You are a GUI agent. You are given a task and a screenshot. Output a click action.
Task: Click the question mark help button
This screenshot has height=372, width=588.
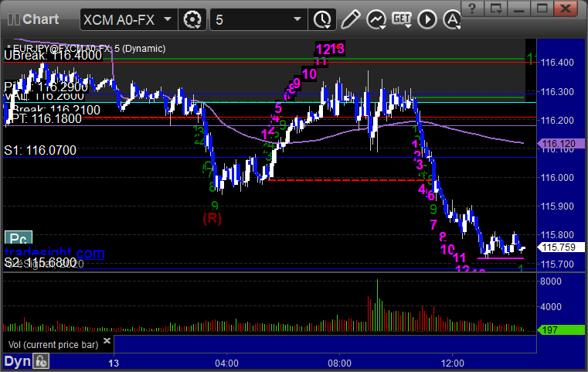click(472, 9)
